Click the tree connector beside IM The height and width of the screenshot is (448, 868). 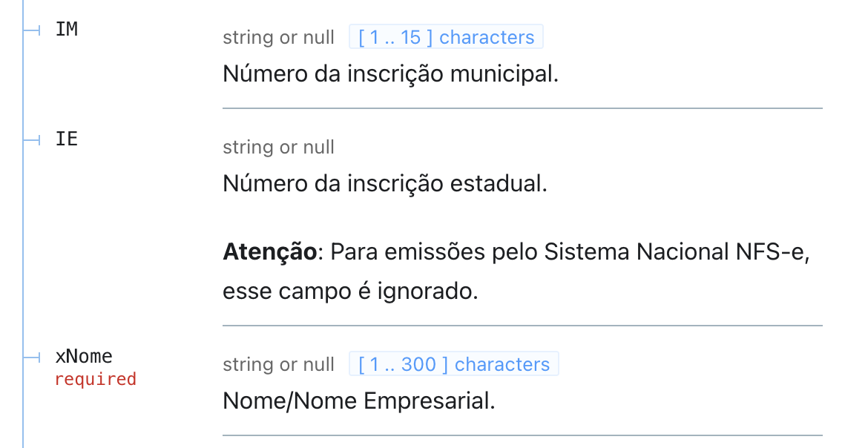32,30
